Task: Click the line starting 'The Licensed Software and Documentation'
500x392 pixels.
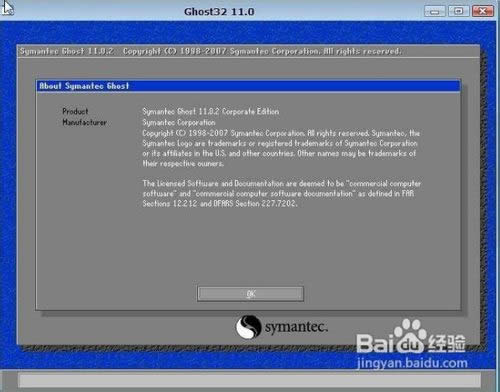Action: click(x=282, y=183)
